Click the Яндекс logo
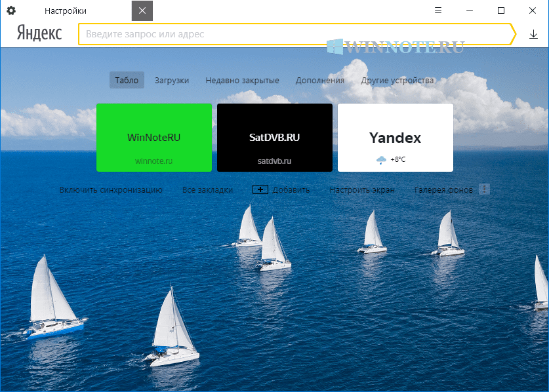The width and height of the screenshot is (549, 392). pyautogui.click(x=39, y=33)
